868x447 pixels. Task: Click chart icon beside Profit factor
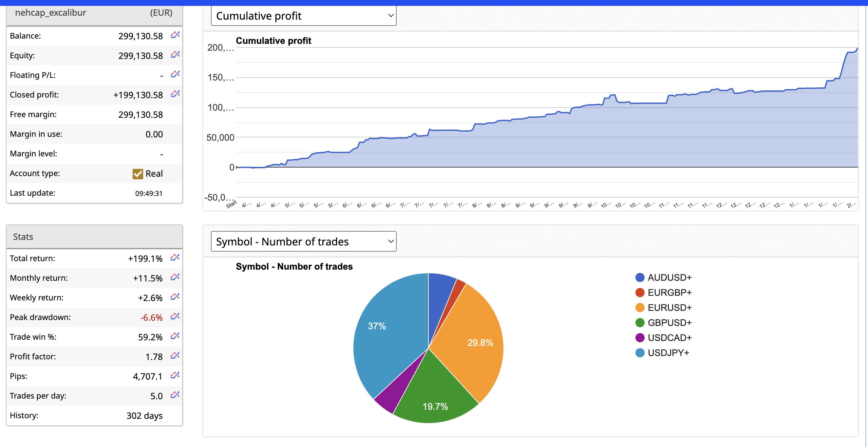tap(175, 355)
